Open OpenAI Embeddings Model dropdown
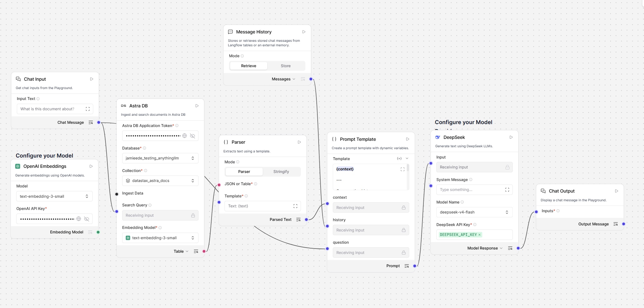This screenshot has width=644, height=308. pos(54,196)
